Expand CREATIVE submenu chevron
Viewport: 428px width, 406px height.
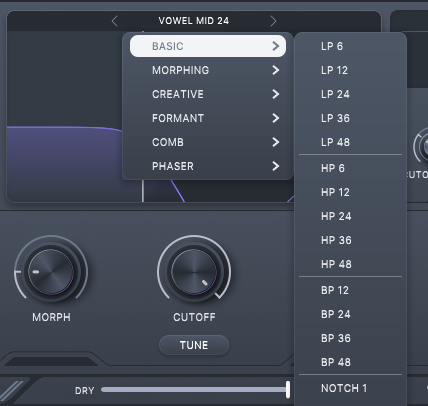point(275,94)
